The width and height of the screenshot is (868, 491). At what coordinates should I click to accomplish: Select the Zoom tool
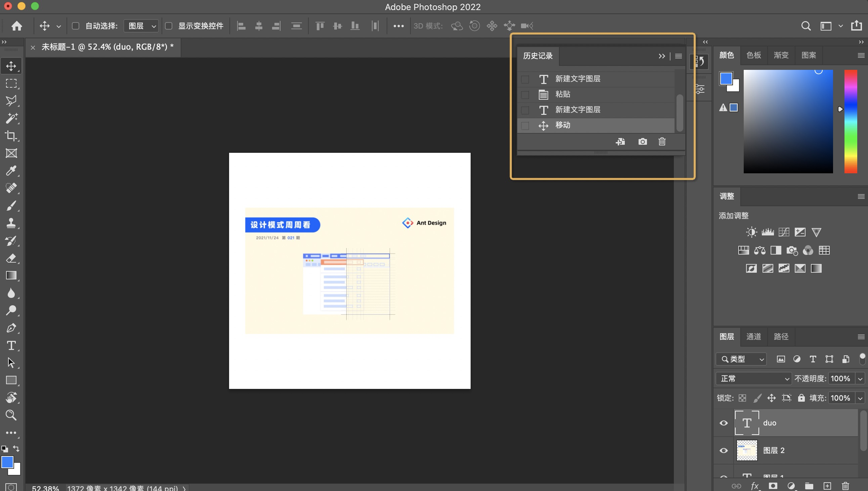pos(11,415)
